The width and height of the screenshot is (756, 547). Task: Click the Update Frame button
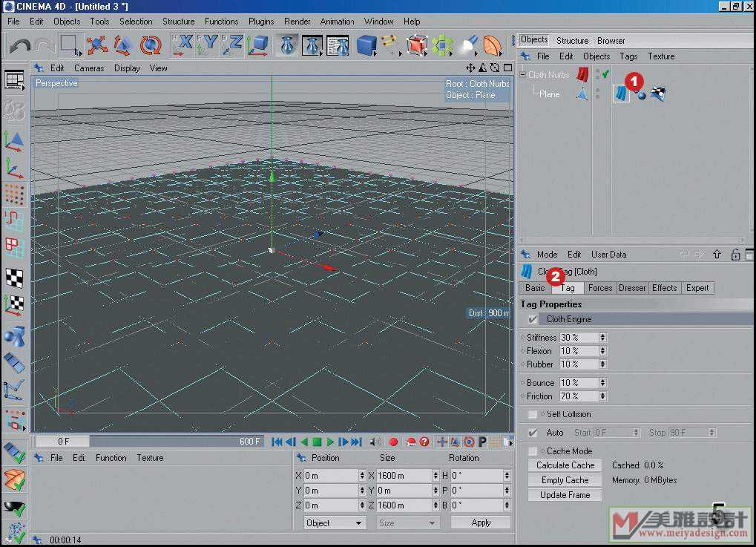click(x=565, y=495)
